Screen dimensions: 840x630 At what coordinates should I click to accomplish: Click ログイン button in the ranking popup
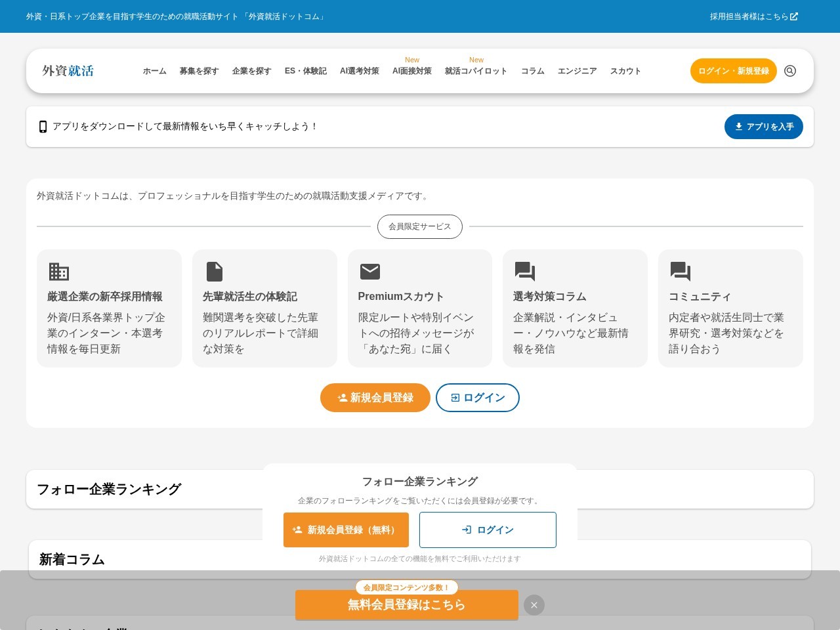[488, 530]
